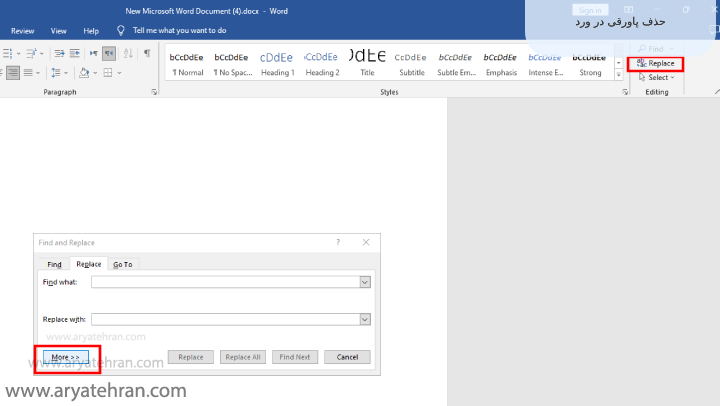Switch to the Go To tab
Image resolution: width=720 pixels, height=406 pixels.
[x=122, y=264]
